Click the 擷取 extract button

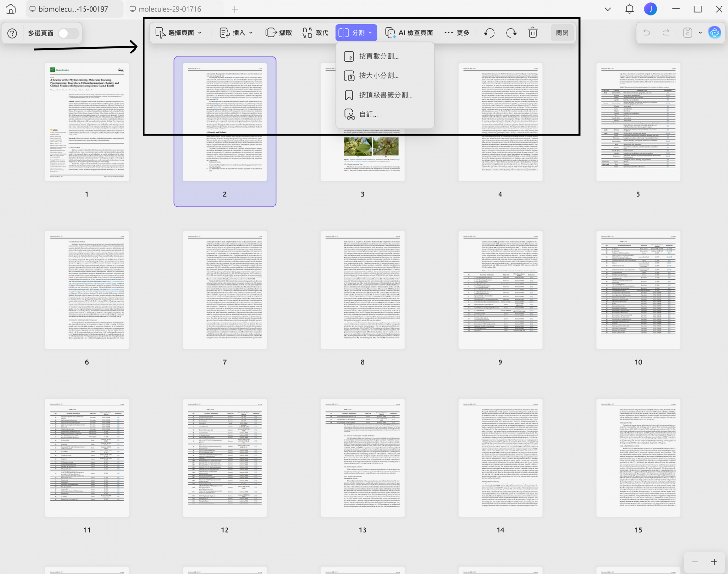279,32
